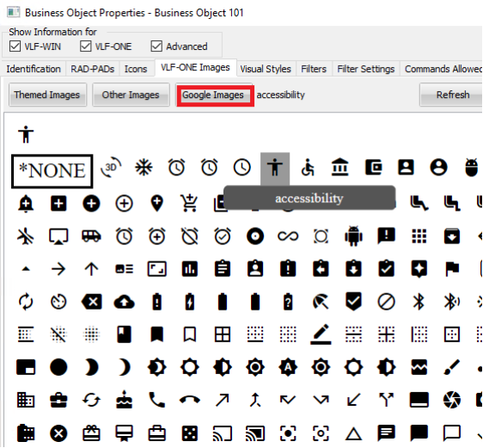Screen dimensions: 483x448
Task: Select the wheelchair accessible icon
Action: [308, 168]
